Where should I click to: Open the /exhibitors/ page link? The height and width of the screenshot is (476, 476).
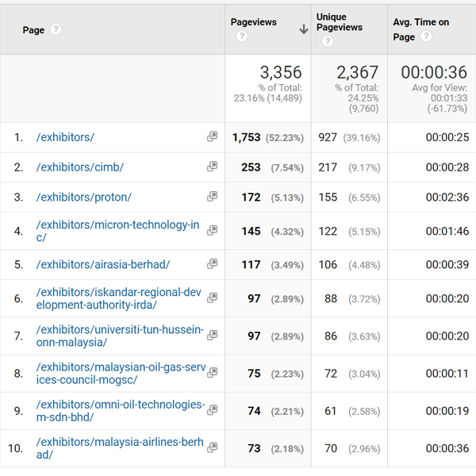[x=65, y=137]
